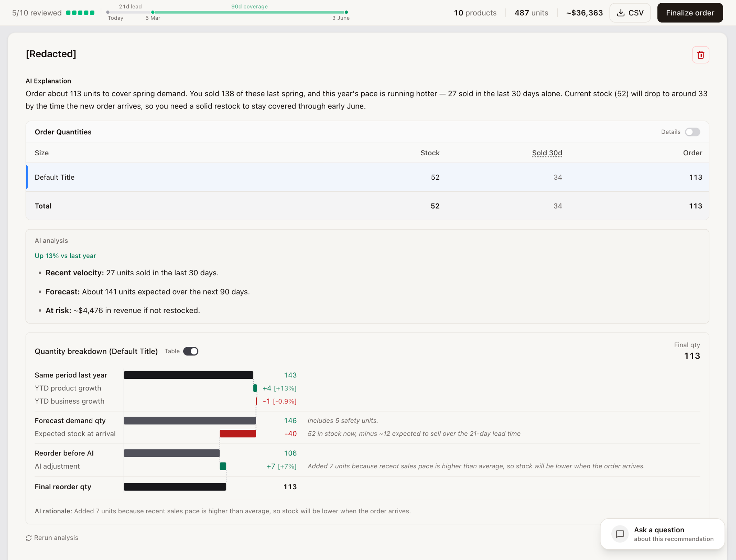Enable the Details toggle in Order Quantities
This screenshot has height=560, width=736.
click(693, 132)
